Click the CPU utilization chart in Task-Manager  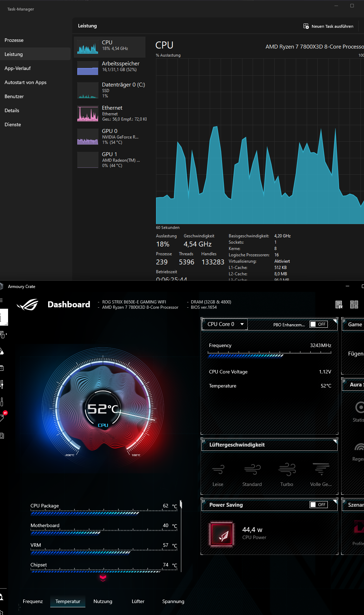[260, 141]
